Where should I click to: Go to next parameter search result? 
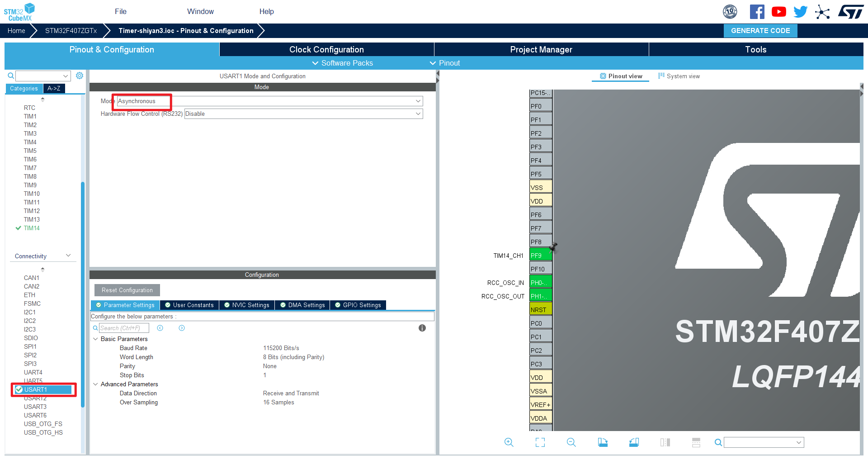click(x=182, y=328)
